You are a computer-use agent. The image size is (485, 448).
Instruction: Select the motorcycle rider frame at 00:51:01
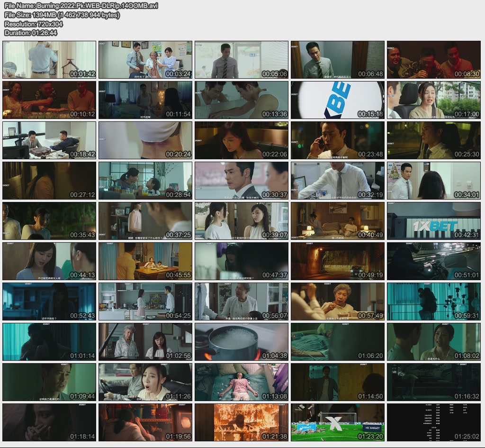pyautogui.click(x=434, y=261)
